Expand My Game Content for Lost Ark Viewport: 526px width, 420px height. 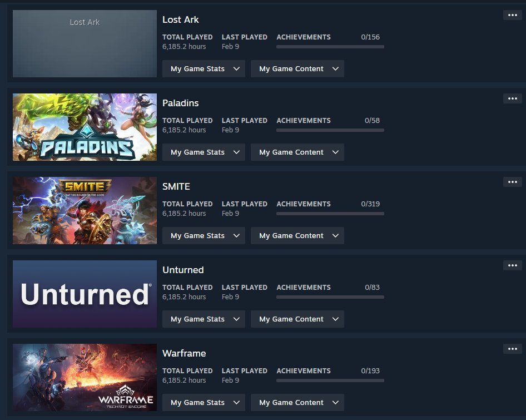(297, 69)
